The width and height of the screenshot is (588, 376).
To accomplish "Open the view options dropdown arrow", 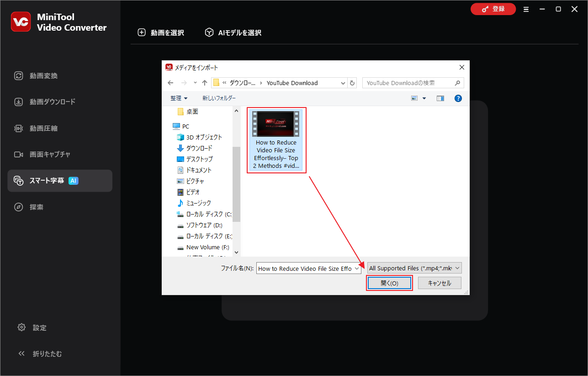I will (x=423, y=98).
